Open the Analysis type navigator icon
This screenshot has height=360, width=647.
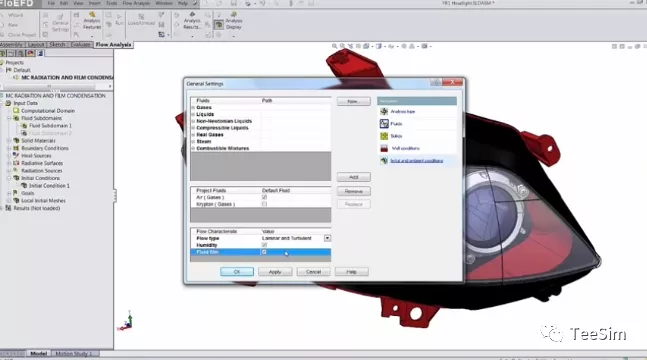coord(384,111)
